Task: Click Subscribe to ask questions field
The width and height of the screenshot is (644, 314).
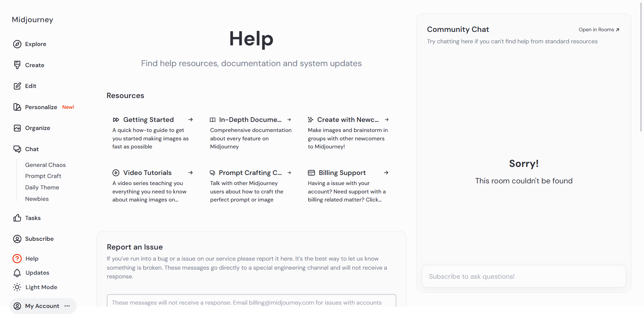Action: pyautogui.click(x=524, y=276)
